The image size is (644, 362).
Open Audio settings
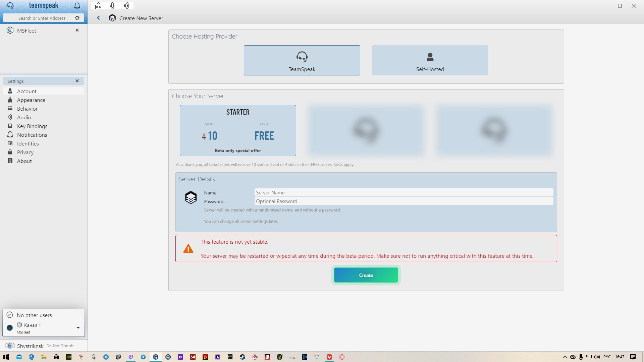pos(44,117)
